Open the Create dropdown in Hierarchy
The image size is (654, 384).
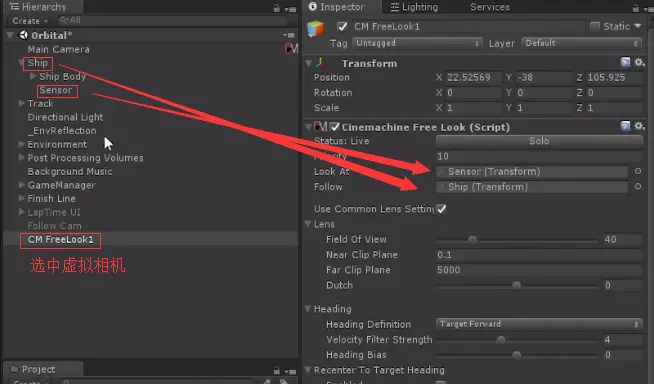(x=30, y=21)
